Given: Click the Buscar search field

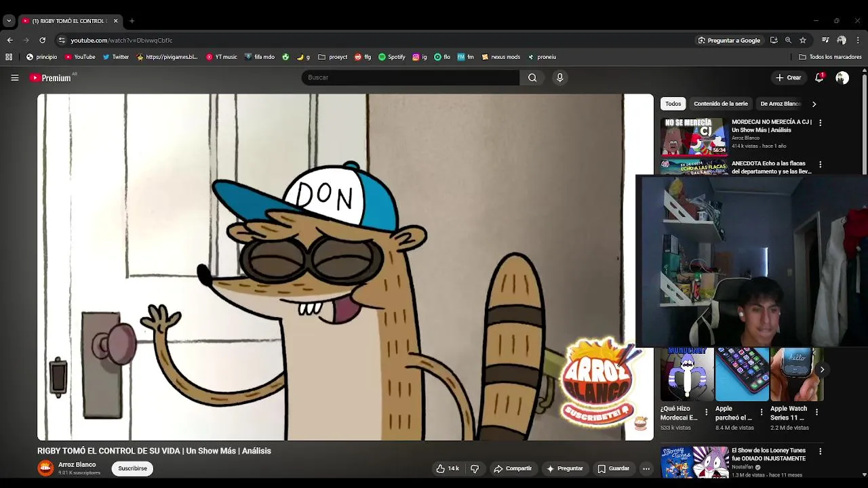Looking at the screenshot, I should coord(410,77).
